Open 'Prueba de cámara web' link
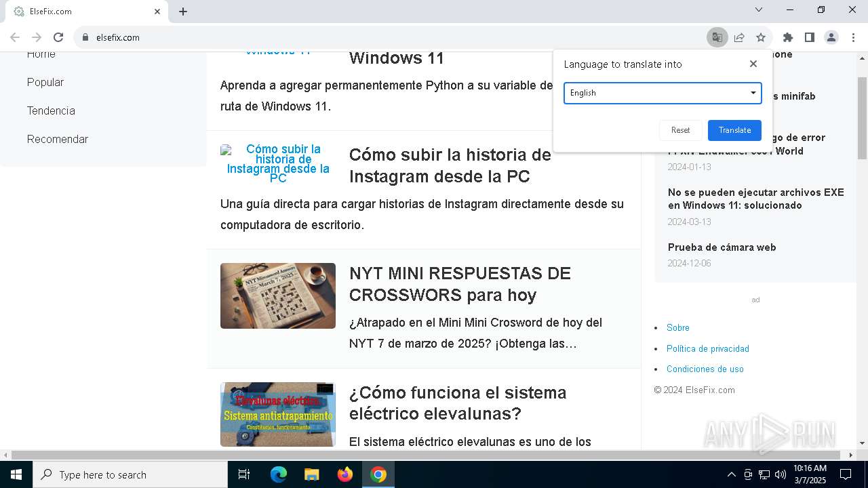868x488 pixels. tap(722, 247)
